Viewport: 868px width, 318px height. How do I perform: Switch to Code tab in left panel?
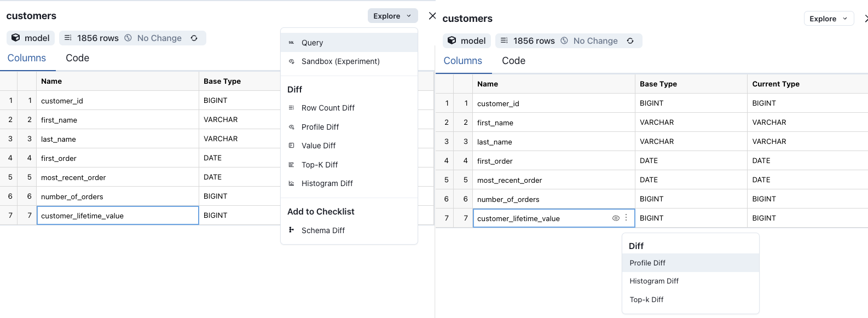[77, 58]
